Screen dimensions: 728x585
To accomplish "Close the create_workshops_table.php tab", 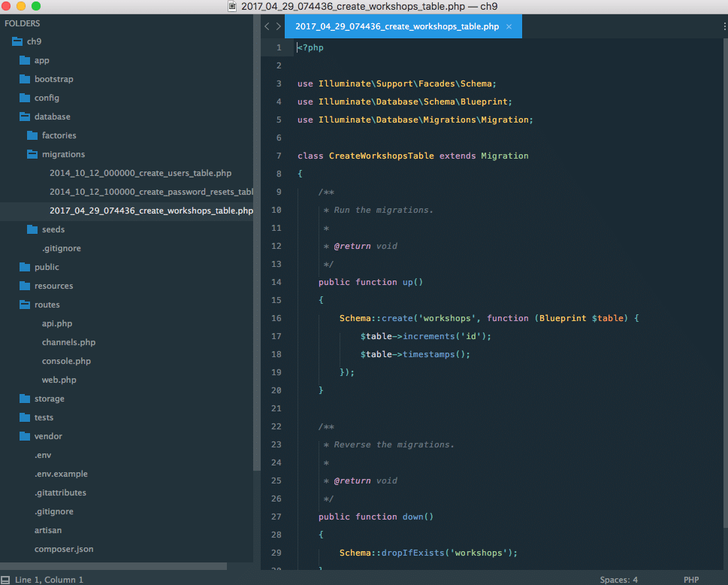I will (509, 26).
